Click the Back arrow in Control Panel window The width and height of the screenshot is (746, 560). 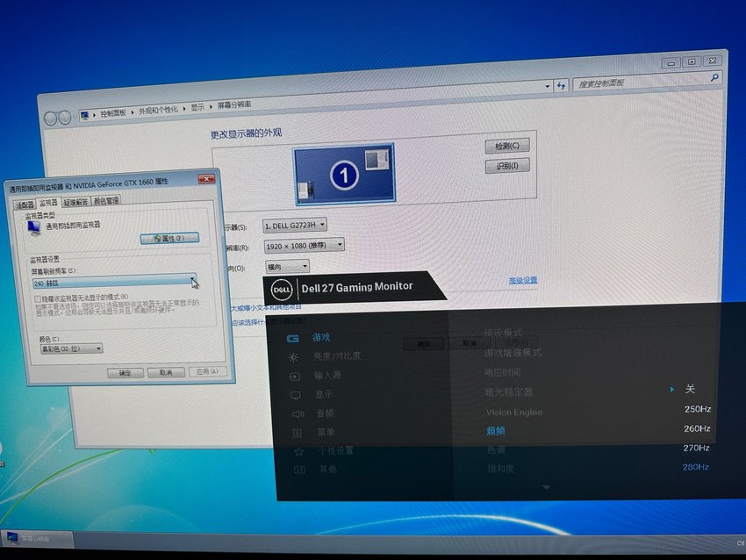(50, 118)
